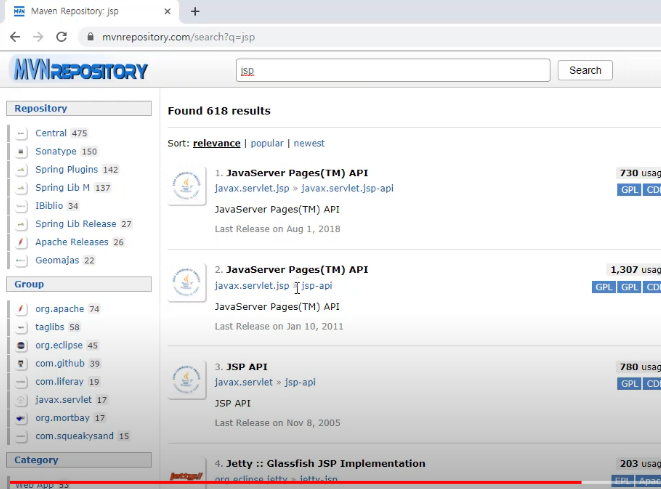Click the padlock site info icon
This screenshot has width=661, height=489.
90,37
